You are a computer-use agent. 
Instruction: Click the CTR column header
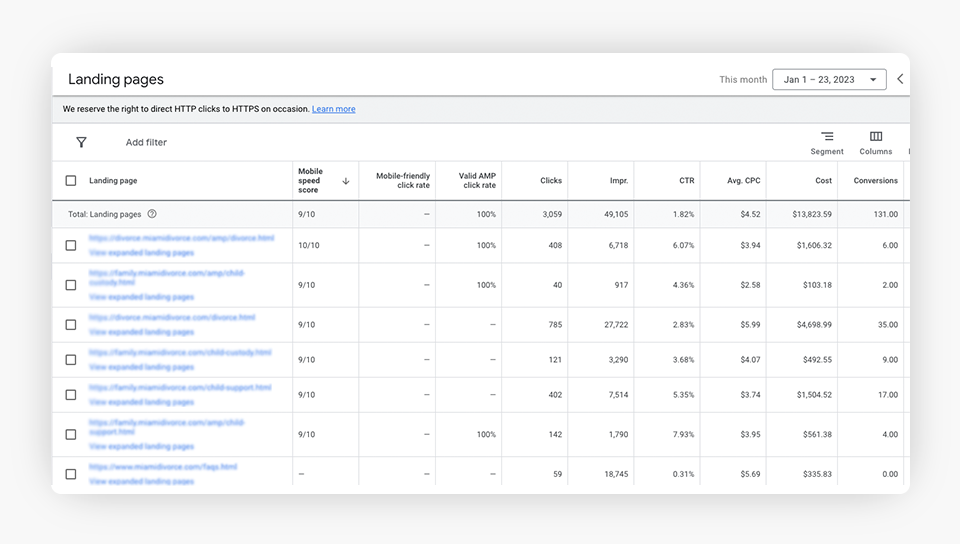(686, 181)
